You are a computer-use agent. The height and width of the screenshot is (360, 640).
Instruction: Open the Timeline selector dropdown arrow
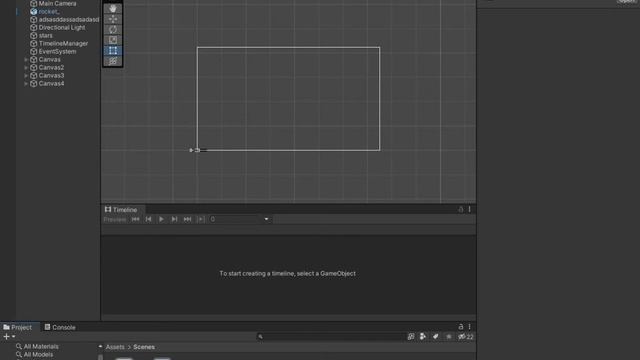267,220
